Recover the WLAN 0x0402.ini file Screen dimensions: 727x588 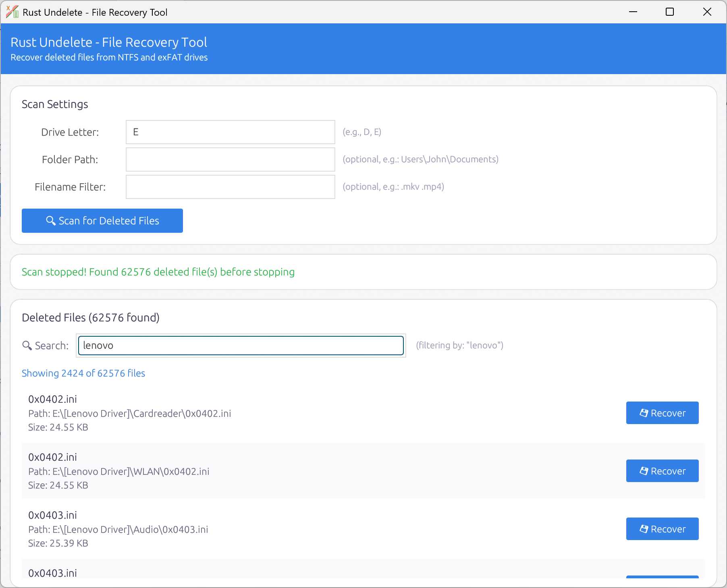662,470
